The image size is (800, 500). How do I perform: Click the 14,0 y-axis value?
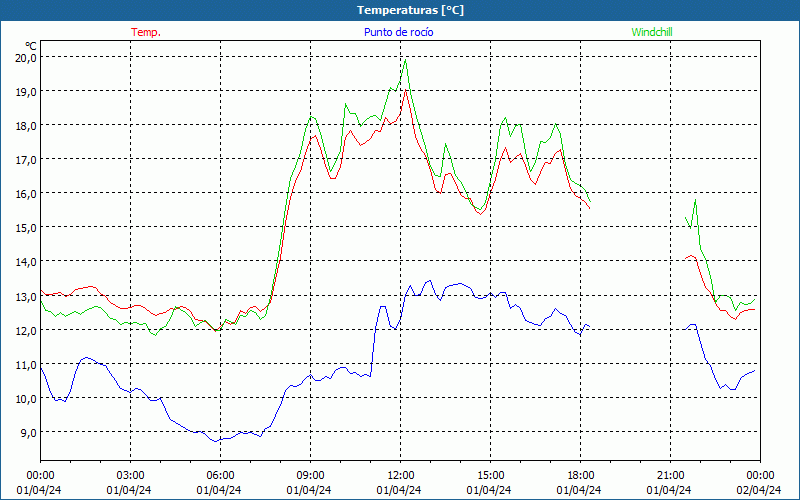tap(26, 262)
